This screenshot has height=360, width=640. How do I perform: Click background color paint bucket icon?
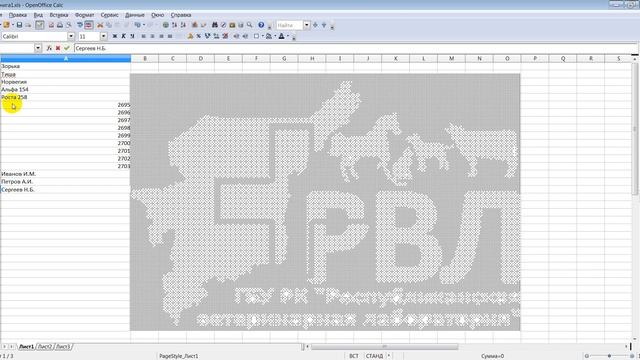pyautogui.click(x=269, y=36)
